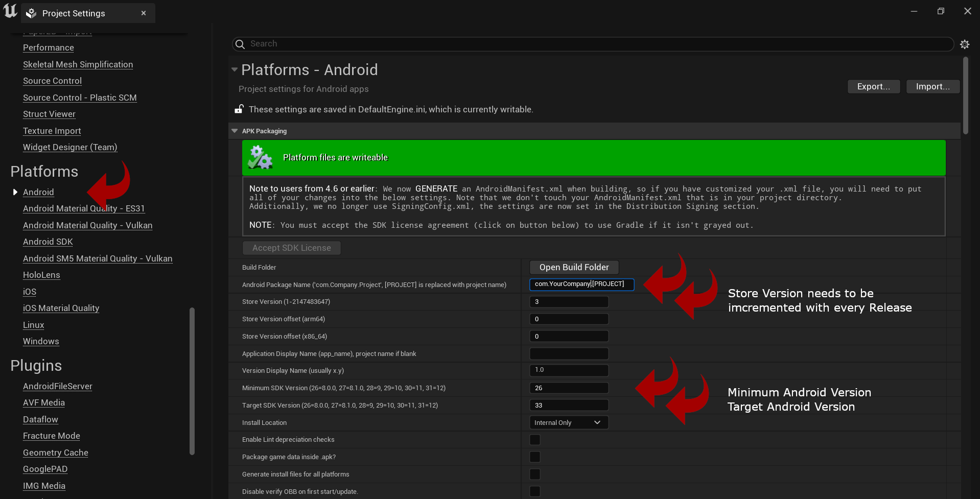Select Android in the Platforms list
This screenshot has width=980, height=499.
coord(38,192)
